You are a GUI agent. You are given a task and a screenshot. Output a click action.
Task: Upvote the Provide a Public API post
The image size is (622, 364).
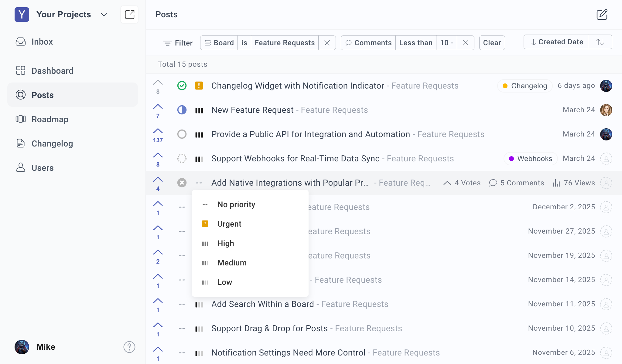(x=158, y=131)
